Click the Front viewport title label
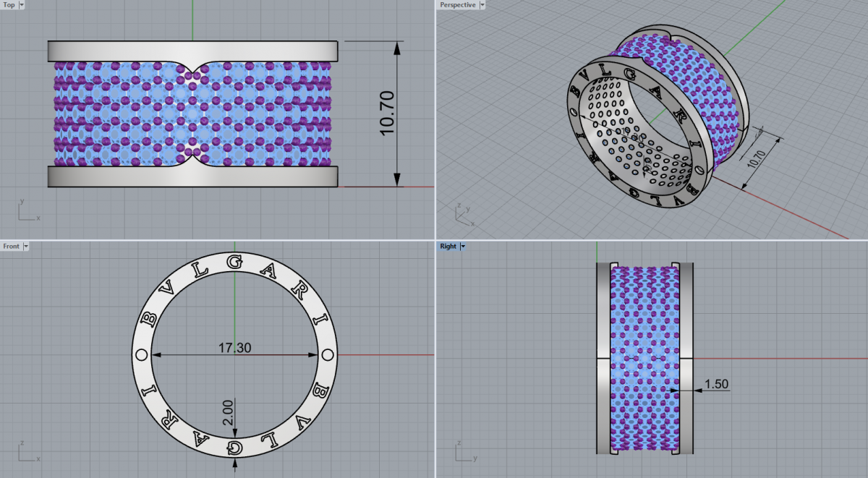868x478 pixels. pyautogui.click(x=12, y=247)
